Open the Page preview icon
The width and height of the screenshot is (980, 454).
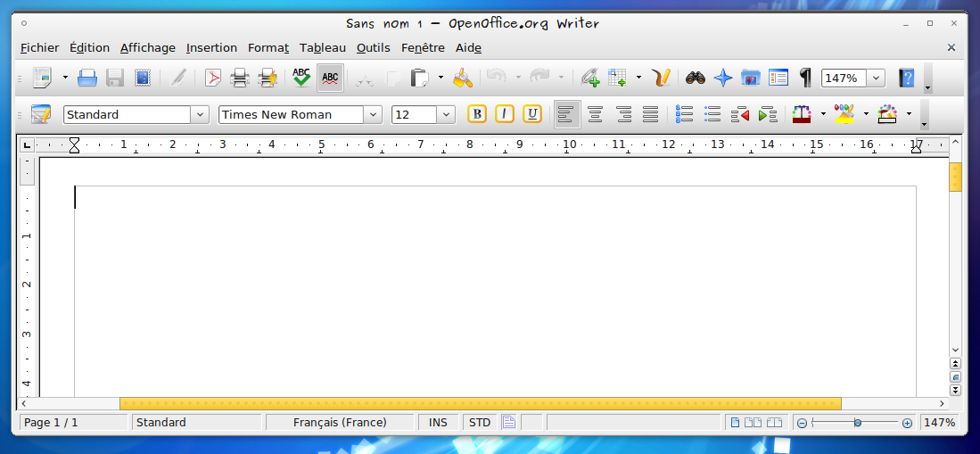[x=268, y=78]
